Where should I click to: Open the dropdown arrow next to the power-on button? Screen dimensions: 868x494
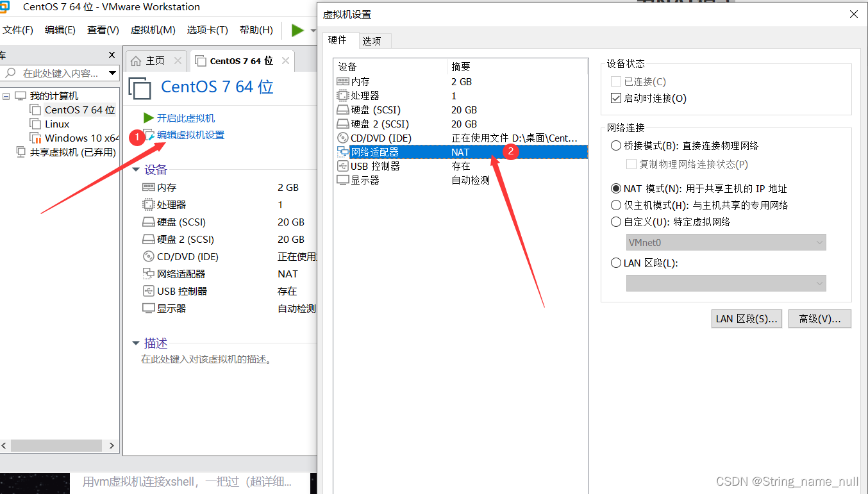pos(313,31)
